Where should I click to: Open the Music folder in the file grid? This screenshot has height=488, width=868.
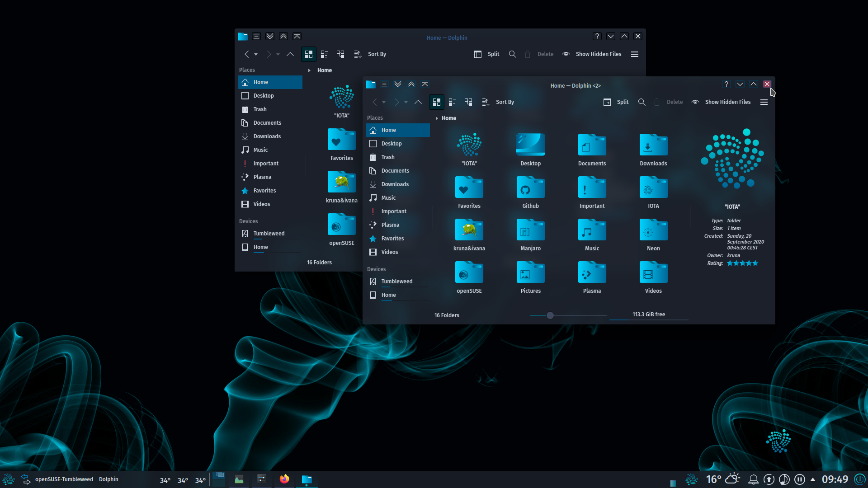592,235
